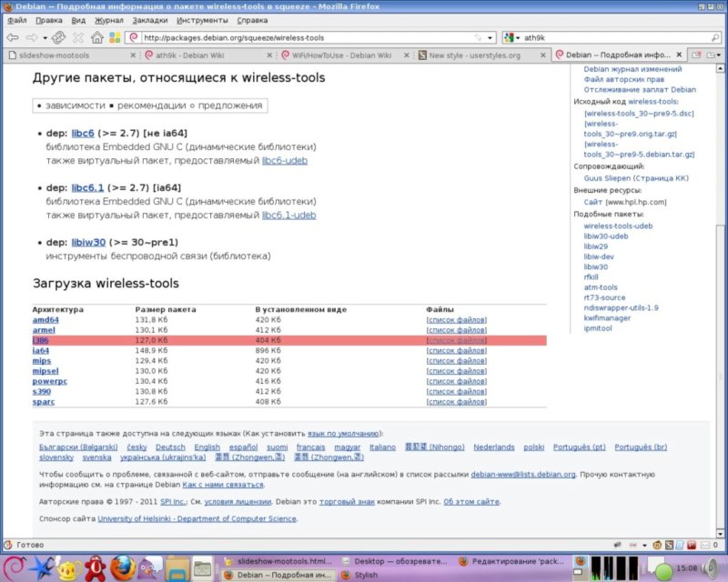
Task: Click the page scrollbar down arrow
Action: (720, 534)
